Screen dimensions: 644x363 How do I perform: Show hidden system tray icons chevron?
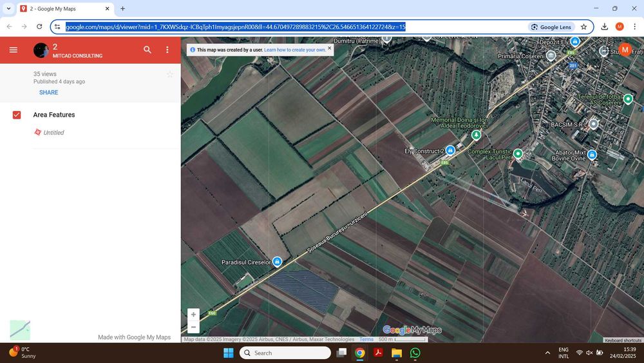(x=547, y=353)
